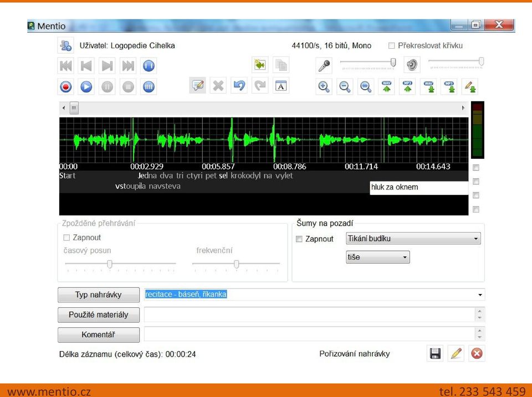
Task: Click into the Komentář text field
Action: 309,334
